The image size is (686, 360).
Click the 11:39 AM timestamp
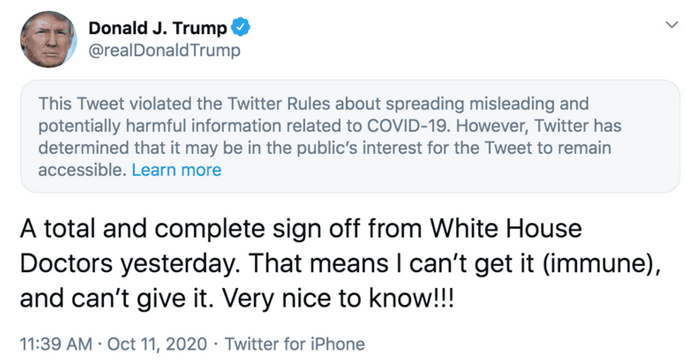56,344
